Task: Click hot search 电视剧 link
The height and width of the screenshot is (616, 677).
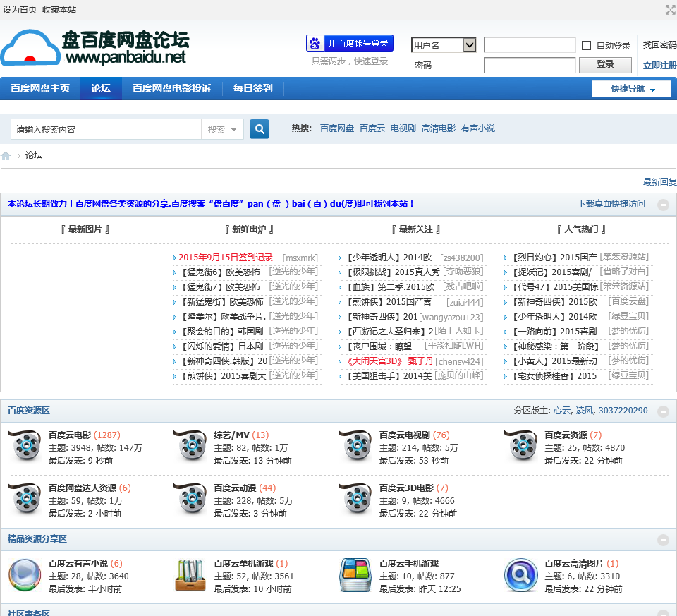Action: (403, 128)
